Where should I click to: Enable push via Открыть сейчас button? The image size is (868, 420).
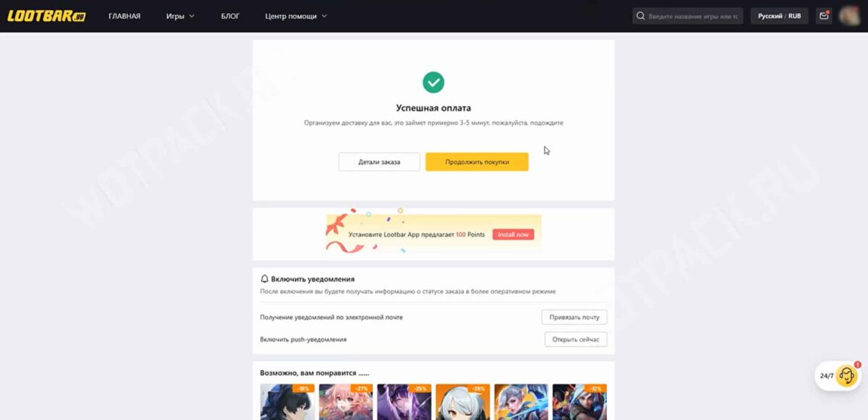tap(576, 339)
